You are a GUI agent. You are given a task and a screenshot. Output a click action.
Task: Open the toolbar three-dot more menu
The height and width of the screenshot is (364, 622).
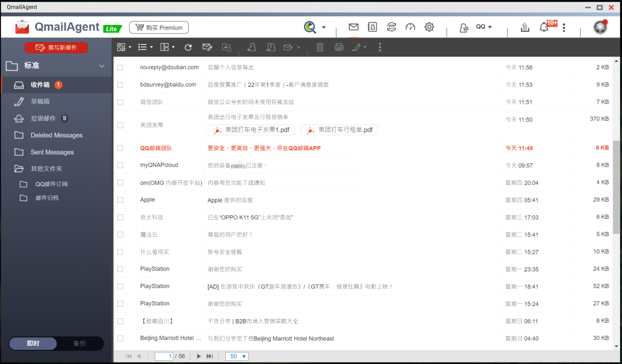tap(380, 47)
